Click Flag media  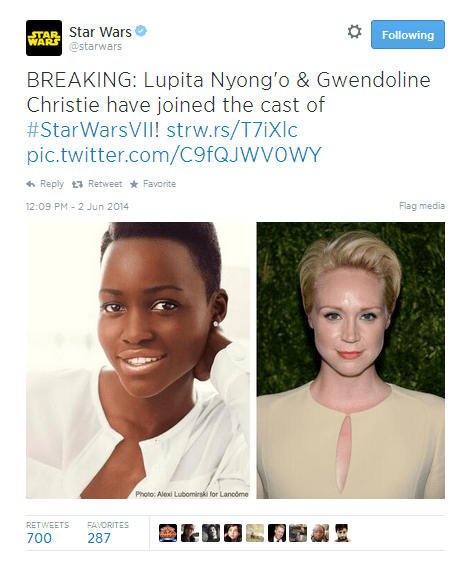tap(422, 206)
